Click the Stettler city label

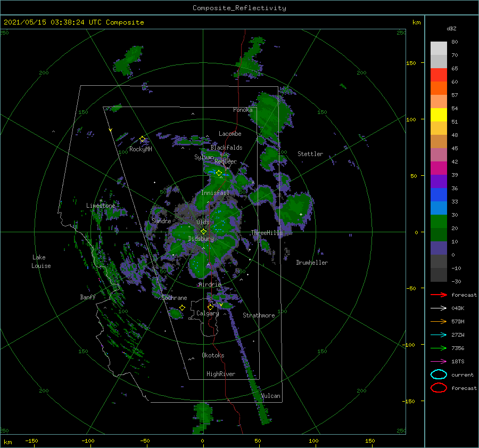tap(310, 154)
